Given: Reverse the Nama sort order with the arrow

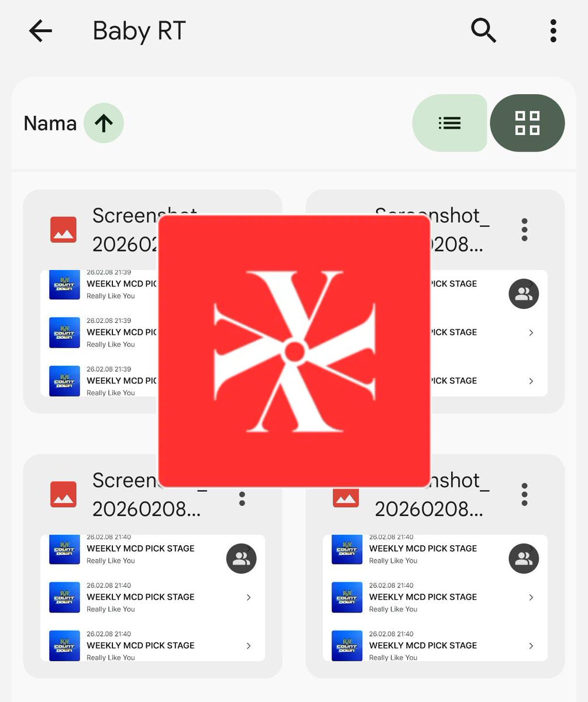Looking at the screenshot, I should point(104,123).
